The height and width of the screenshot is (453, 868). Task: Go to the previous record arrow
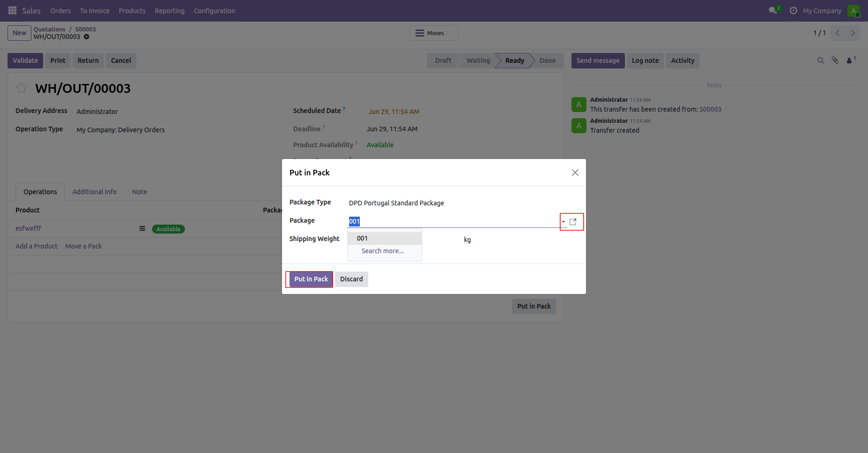(x=838, y=33)
